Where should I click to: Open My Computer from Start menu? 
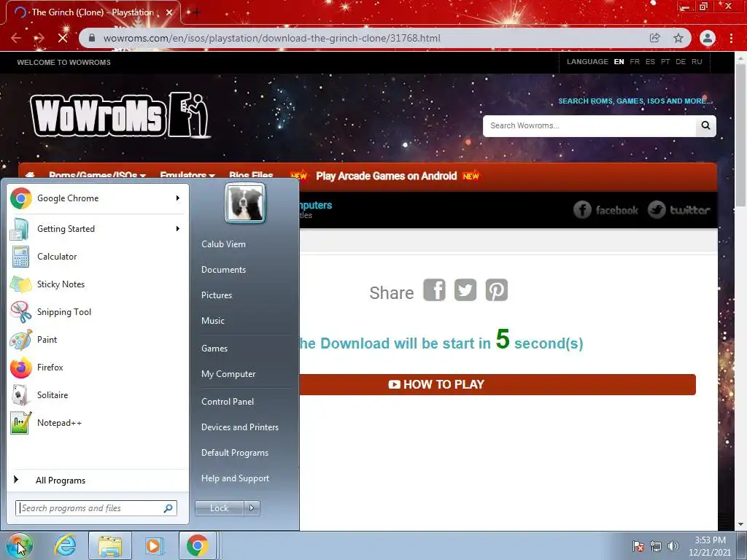(228, 374)
